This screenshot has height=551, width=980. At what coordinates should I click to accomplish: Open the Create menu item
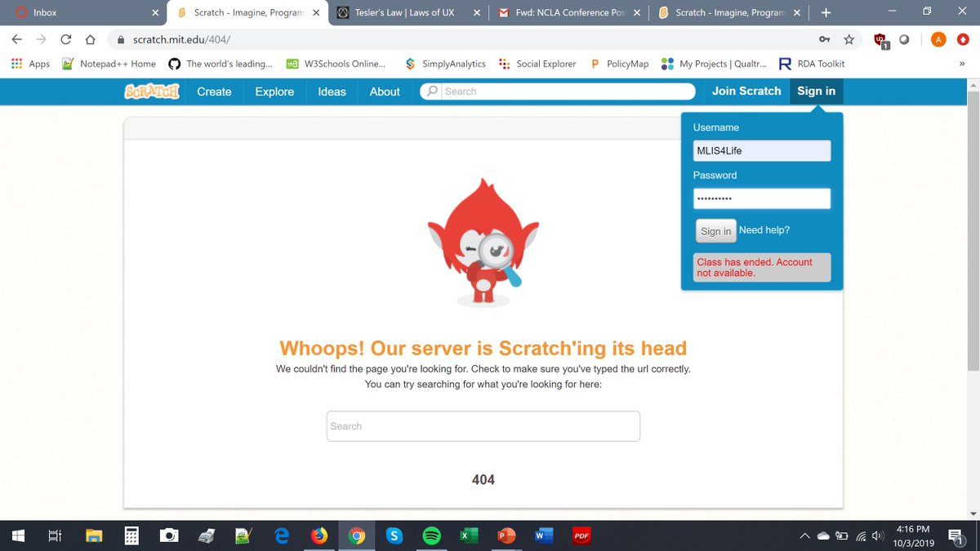point(214,91)
